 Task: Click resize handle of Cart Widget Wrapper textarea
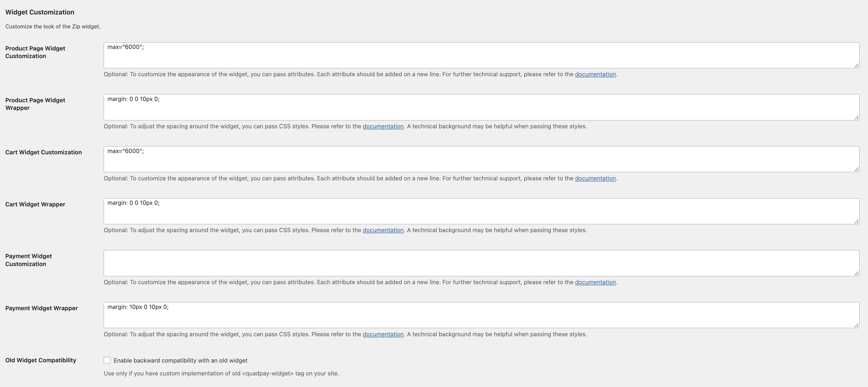click(856, 221)
